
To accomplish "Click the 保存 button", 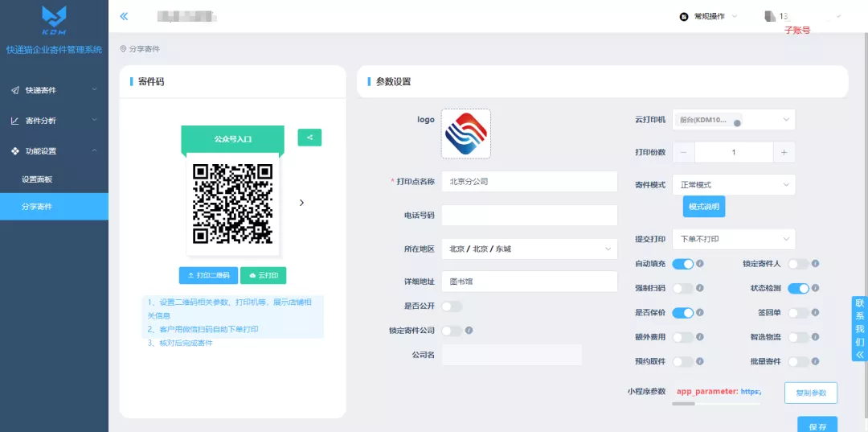I will (x=817, y=426).
